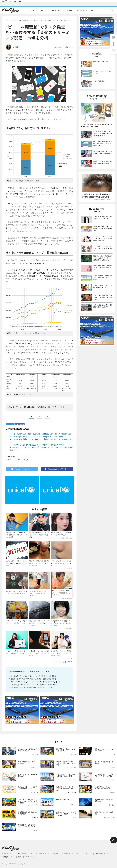
Task: Open the lower NEC VersaPro sidebar ad
Action: 97,331
